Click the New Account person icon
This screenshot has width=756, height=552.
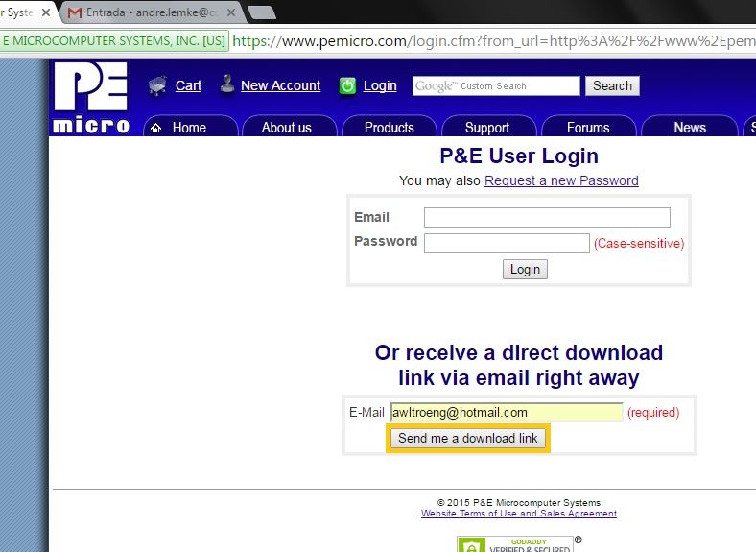click(227, 84)
